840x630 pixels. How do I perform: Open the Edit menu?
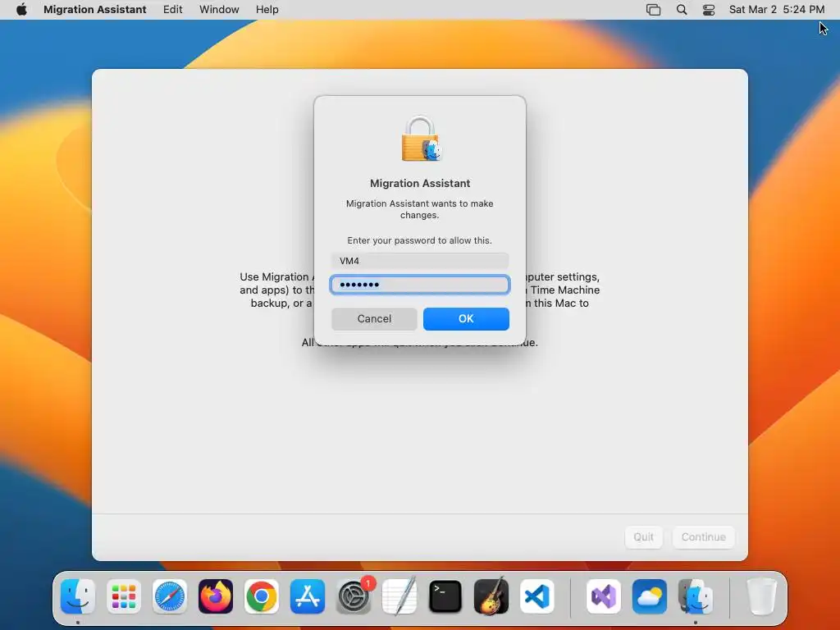pos(172,10)
